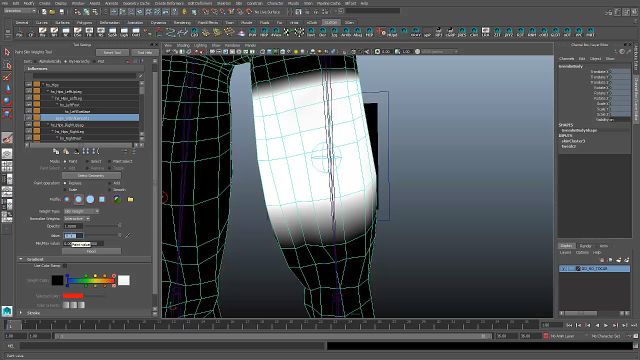Select the solid round brush profile icon
This screenshot has height=360, width=640.
[x=90, y=200]
